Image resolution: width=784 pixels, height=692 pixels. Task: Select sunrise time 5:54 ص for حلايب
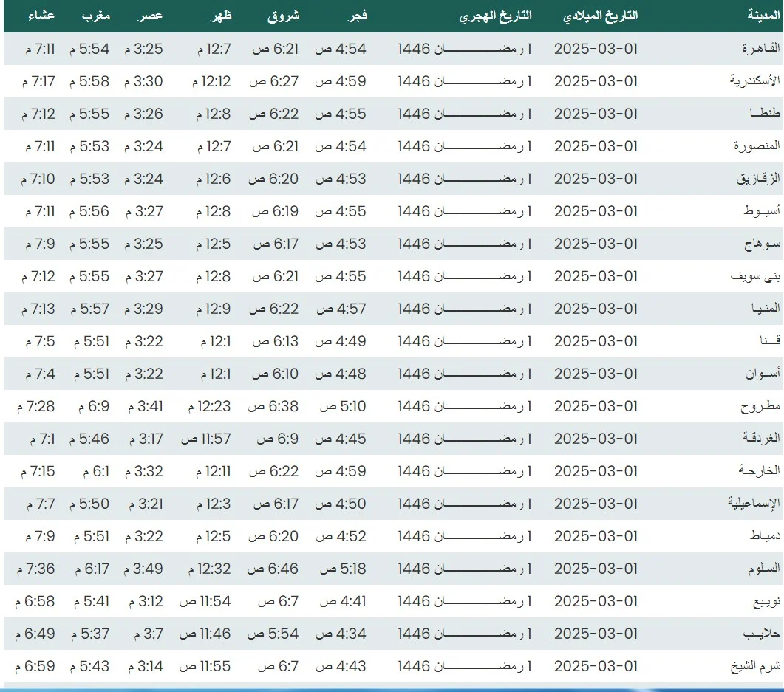[x=273, y=634]
